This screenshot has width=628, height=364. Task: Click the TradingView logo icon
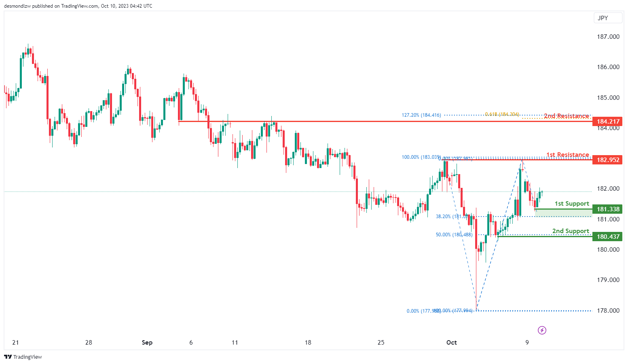(x=8, y=357)
